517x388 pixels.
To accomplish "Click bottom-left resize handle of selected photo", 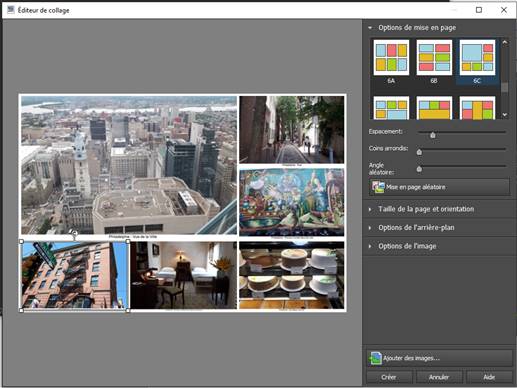I will coord(22,310).
